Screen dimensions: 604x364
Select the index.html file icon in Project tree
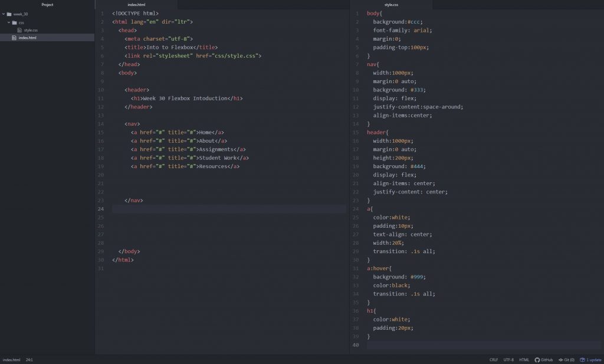click(14, 38)
